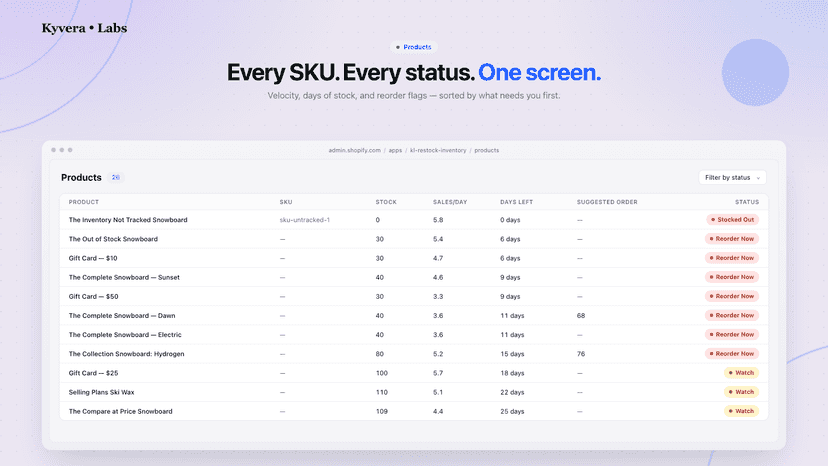
Task: Click the Products pill label above the headline
Action: 413,47
